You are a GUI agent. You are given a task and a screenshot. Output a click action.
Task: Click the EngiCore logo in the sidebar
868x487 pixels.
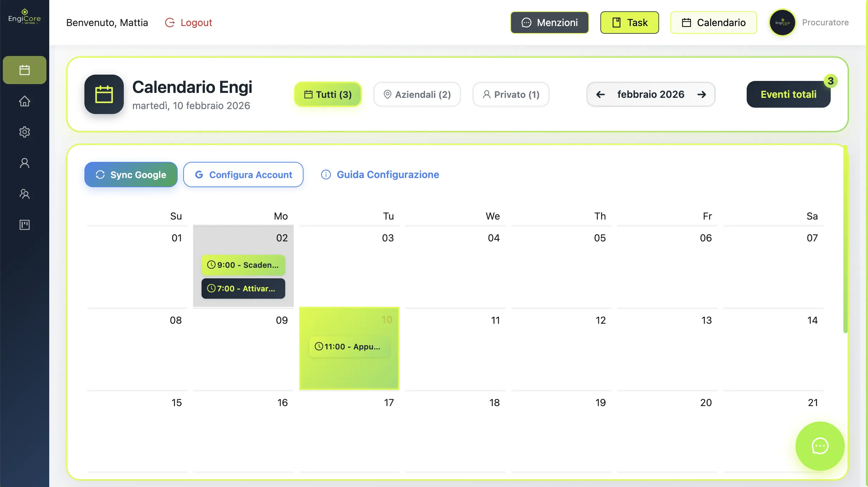click(x=25, y=17)
